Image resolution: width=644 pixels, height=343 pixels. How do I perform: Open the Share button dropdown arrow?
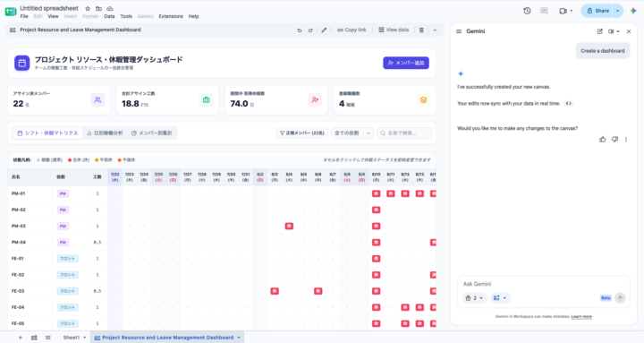tap(618, 11)
